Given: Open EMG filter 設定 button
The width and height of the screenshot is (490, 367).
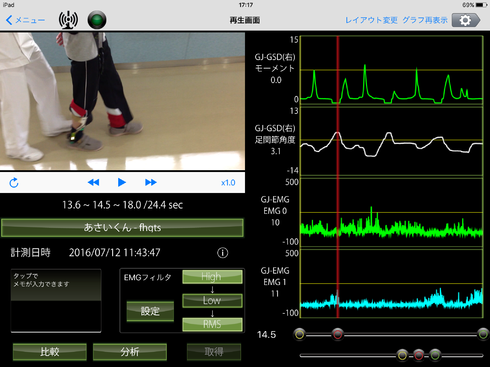Looking at the screenshot, I should tap(150, 311).
